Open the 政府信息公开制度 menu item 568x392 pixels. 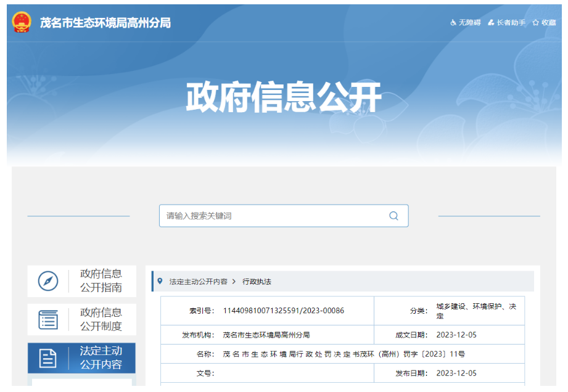(x=101, y=319)
